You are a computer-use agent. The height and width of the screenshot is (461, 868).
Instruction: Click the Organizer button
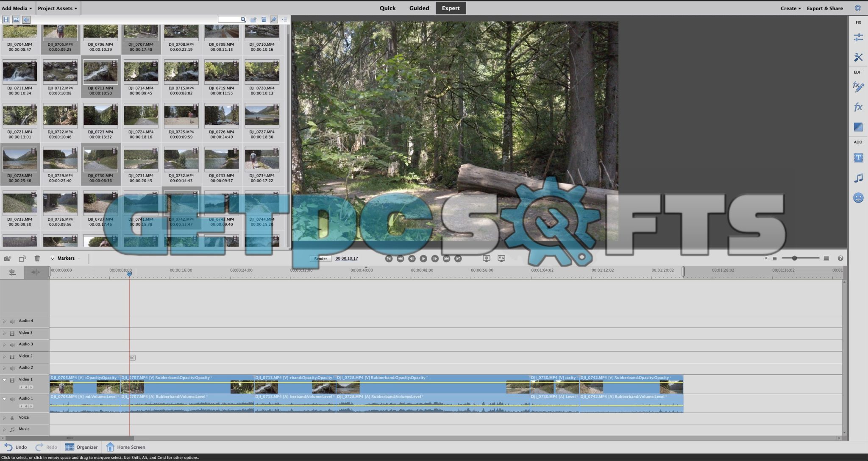point(81,447)
